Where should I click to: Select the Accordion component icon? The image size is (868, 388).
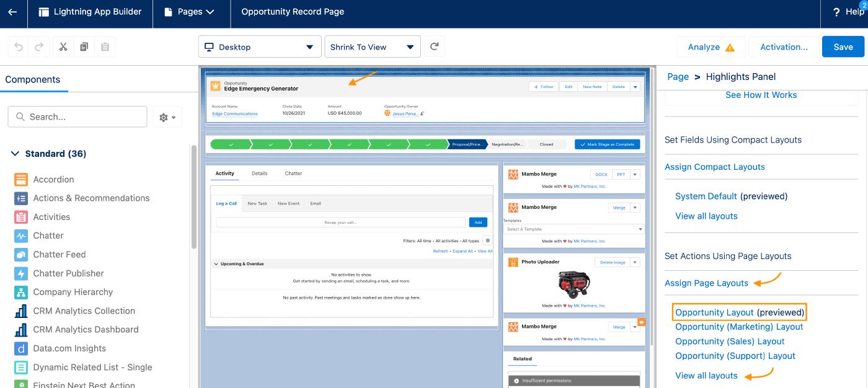[x=21, y=180]
